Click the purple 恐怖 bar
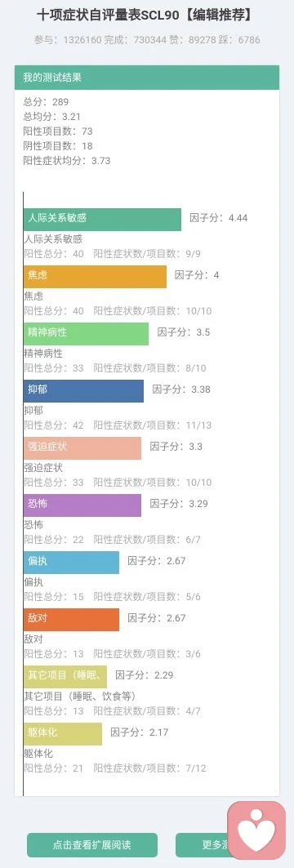 pyautogui.click(x=82, y=505)
